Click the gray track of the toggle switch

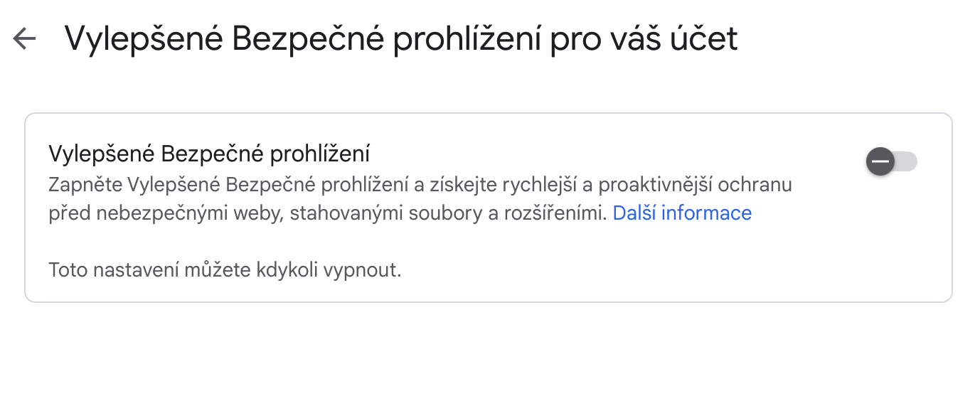click(x=906, y=162)
